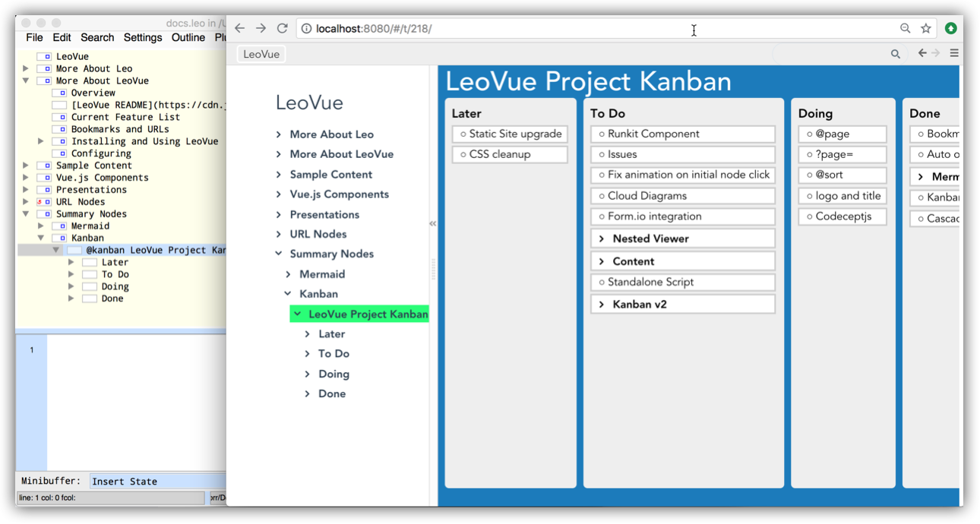
Task: Open the CSS cleanup card
Action: click(x=510, y=154)
